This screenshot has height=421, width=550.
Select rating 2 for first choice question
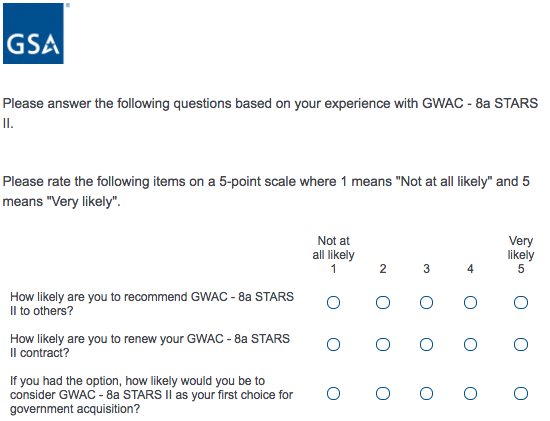click(x=383, y=394)
